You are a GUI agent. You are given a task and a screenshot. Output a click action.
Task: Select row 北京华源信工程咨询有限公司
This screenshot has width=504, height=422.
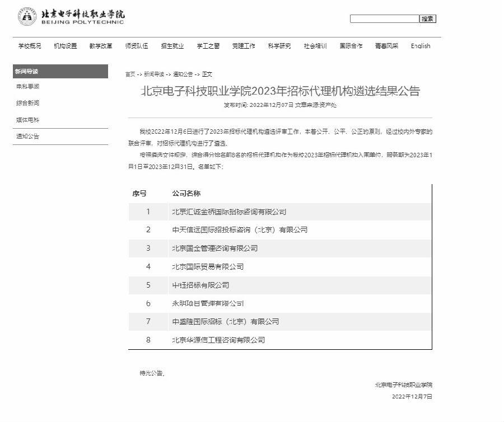click(280, 340)
